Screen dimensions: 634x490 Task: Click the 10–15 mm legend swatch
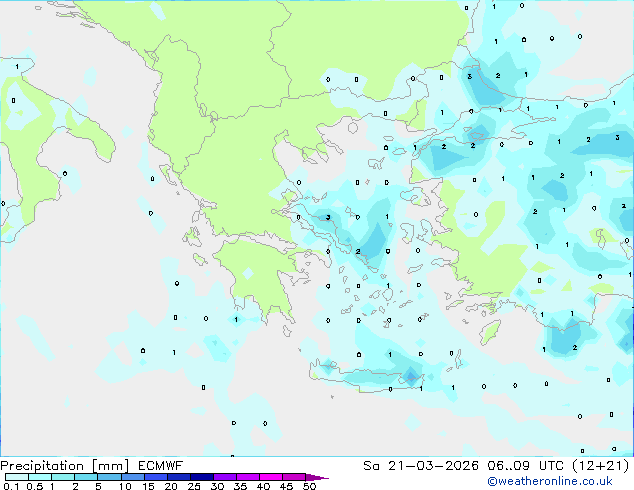133,477
